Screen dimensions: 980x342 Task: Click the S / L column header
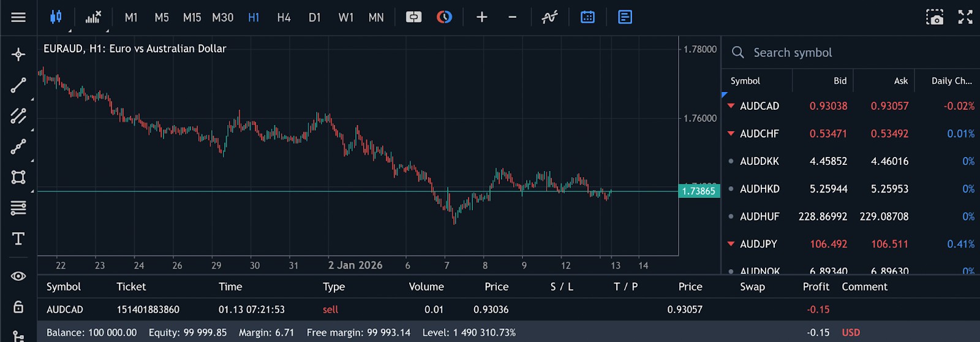point(562,287)
